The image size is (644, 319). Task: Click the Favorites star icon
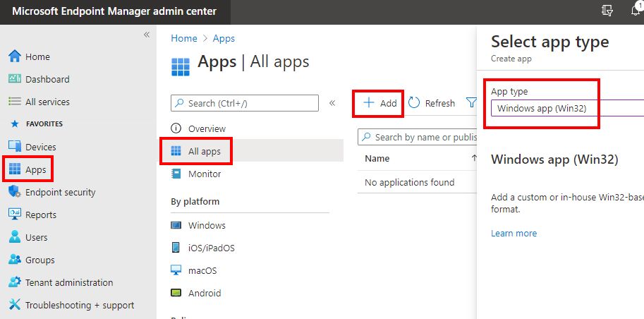coord(14,124)
